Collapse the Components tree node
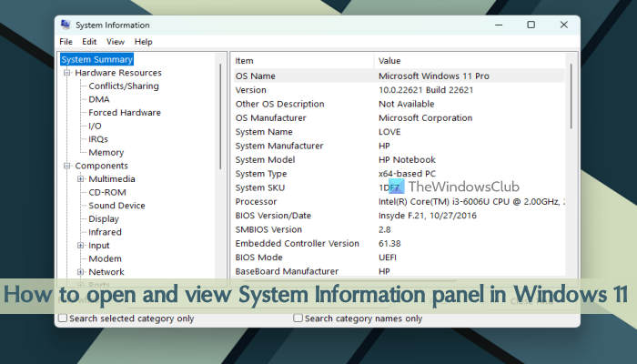This screenshot has height=364, width=637. point(67,166)
